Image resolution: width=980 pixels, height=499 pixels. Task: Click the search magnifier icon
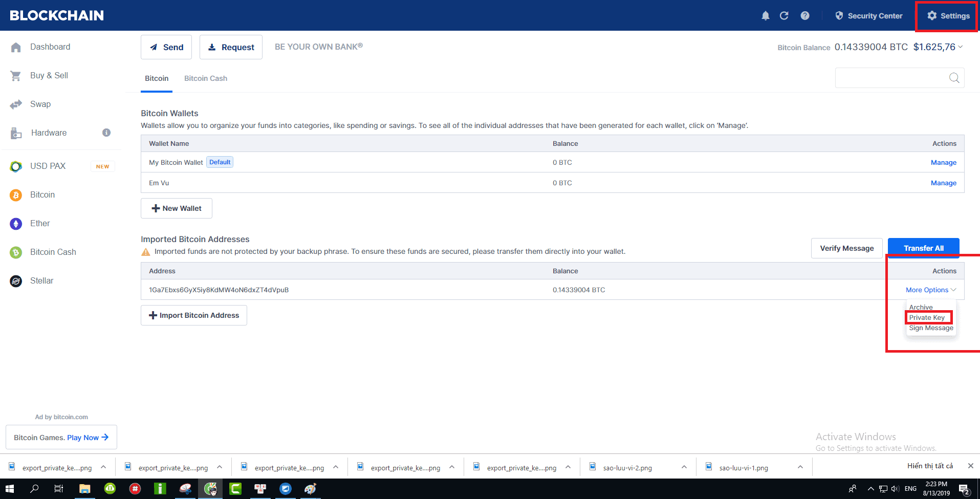[x=954, y=78]
